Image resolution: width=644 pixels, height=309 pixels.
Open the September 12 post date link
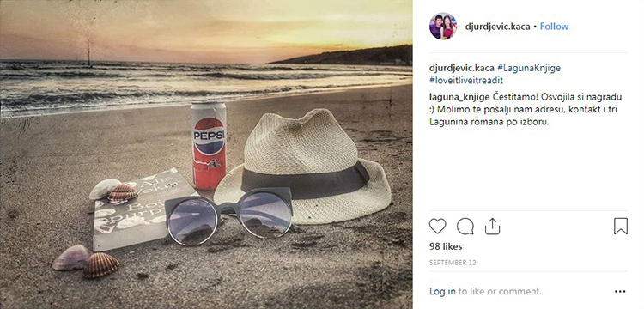(453, 263)
